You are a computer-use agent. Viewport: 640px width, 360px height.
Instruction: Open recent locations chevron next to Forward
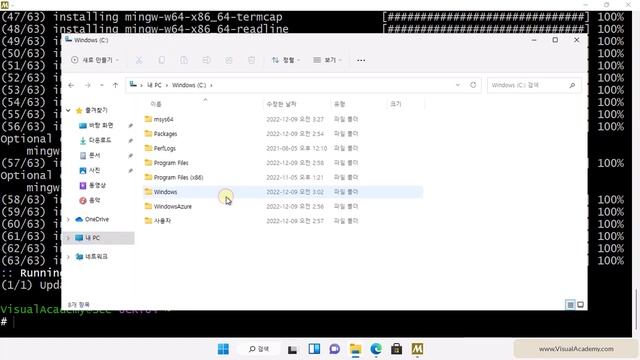pos(102,85)
